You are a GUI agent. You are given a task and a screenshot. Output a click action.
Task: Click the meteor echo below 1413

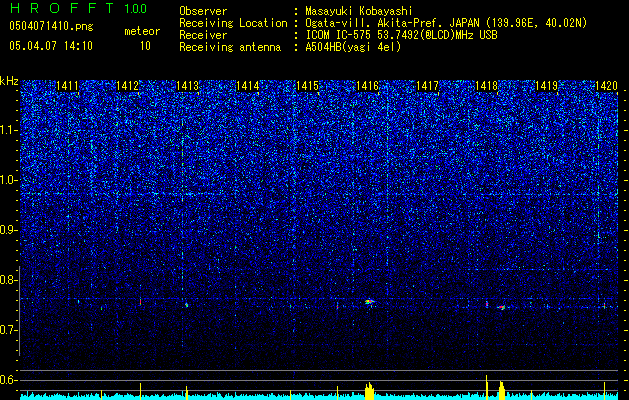click(x=187, y=305)
